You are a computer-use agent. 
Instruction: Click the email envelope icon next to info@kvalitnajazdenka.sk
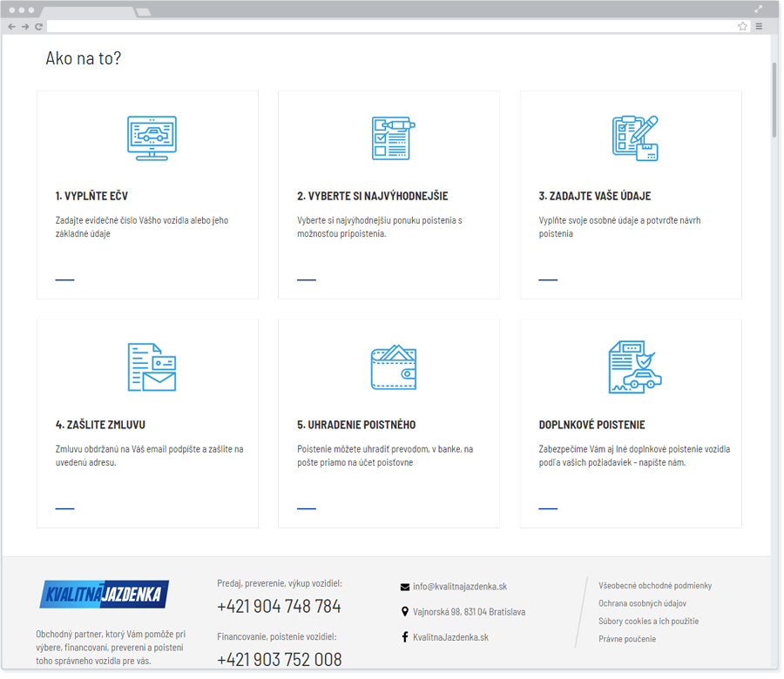403,586
